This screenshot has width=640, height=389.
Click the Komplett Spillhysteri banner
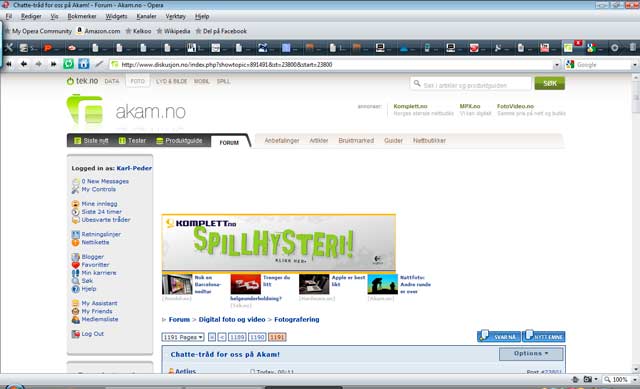click(x=279, y=243)
